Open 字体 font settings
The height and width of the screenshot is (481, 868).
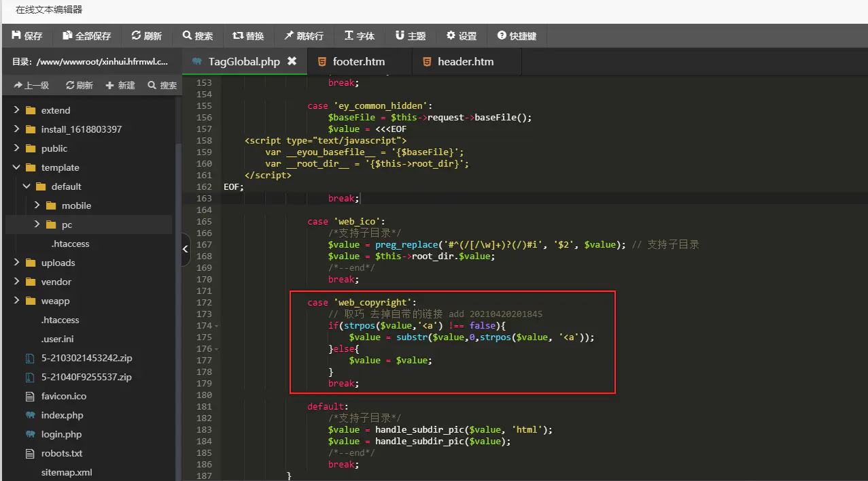[x=360, y=35]
